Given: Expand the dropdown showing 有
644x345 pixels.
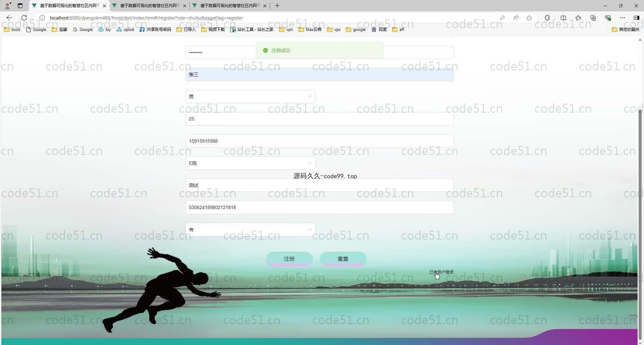Looking at the screenshot, I should pyautogui.click(x=250, y=230).
